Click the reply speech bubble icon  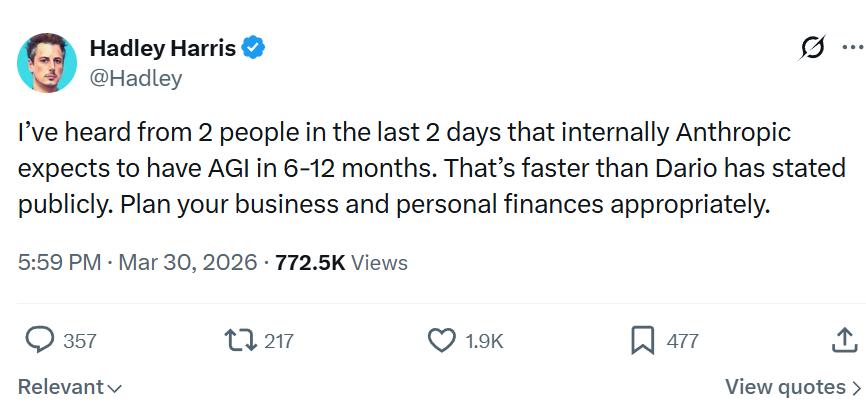40,340
